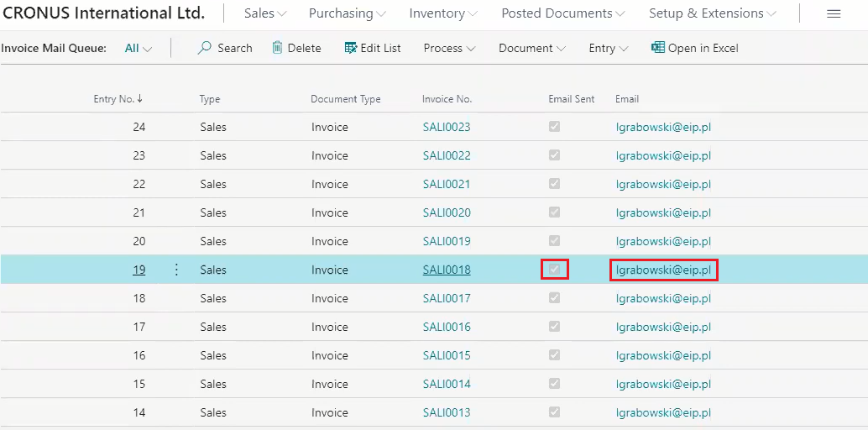Screen dimensions: 868x430
Task: Open the hamburger menu icon
Action: (834, 13)
